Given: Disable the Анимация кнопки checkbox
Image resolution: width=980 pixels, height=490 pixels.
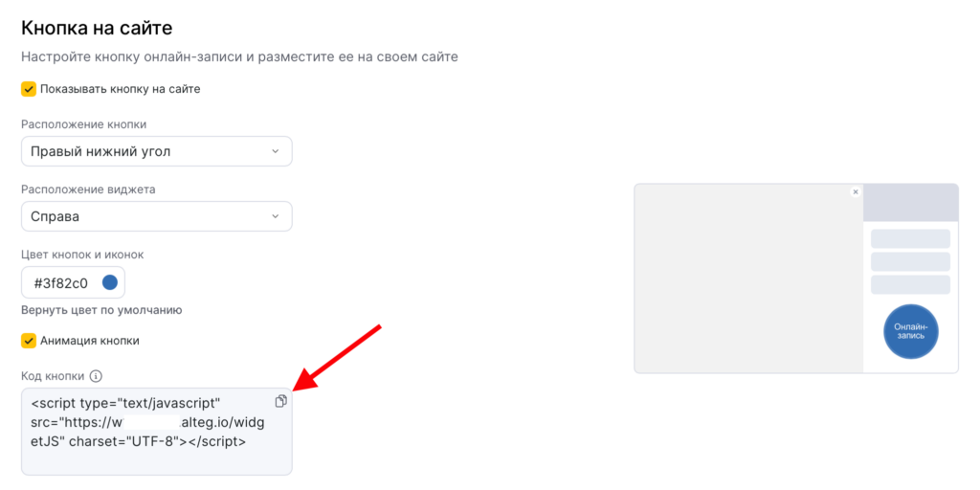Looking at the screenshot, I should tap(29, 340).
